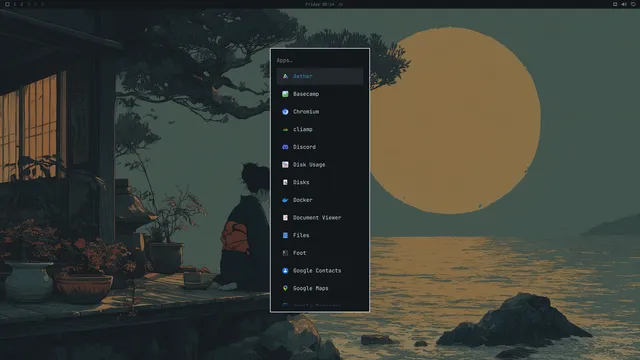Open Document Viewer app
Screen dimensions: 640x360
(320, 218)
